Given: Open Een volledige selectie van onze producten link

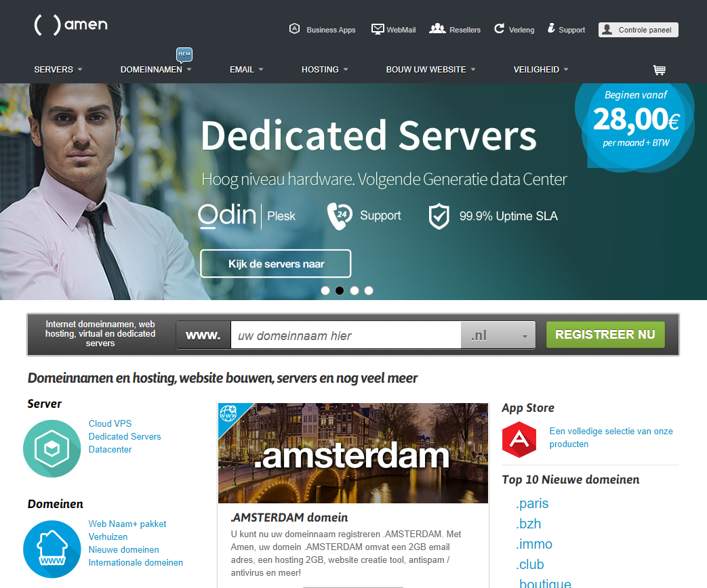Looking at the screenshot, I should point(611,438).
